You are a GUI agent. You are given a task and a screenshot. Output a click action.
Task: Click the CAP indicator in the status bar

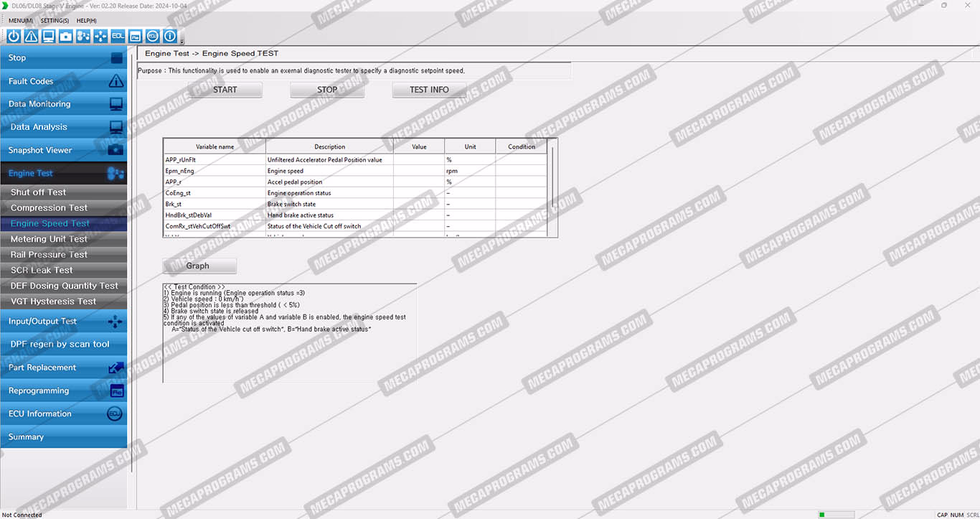942,515
